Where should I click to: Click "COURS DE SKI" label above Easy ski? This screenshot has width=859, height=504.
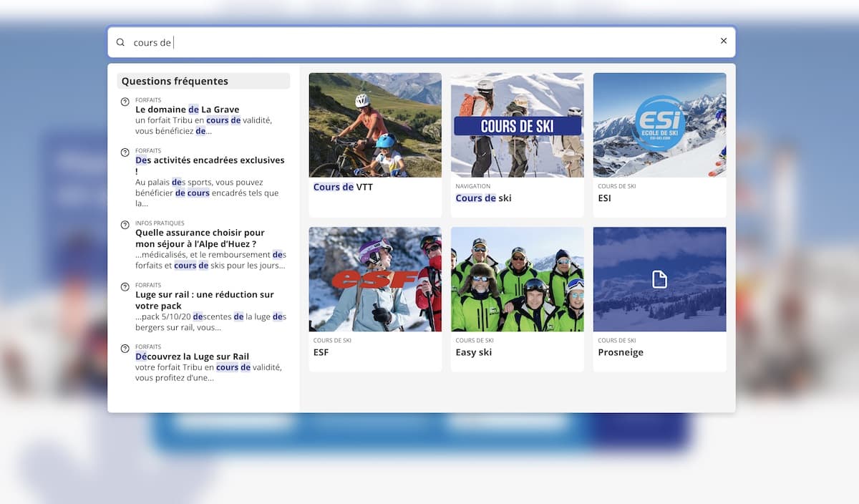(475, 341)
